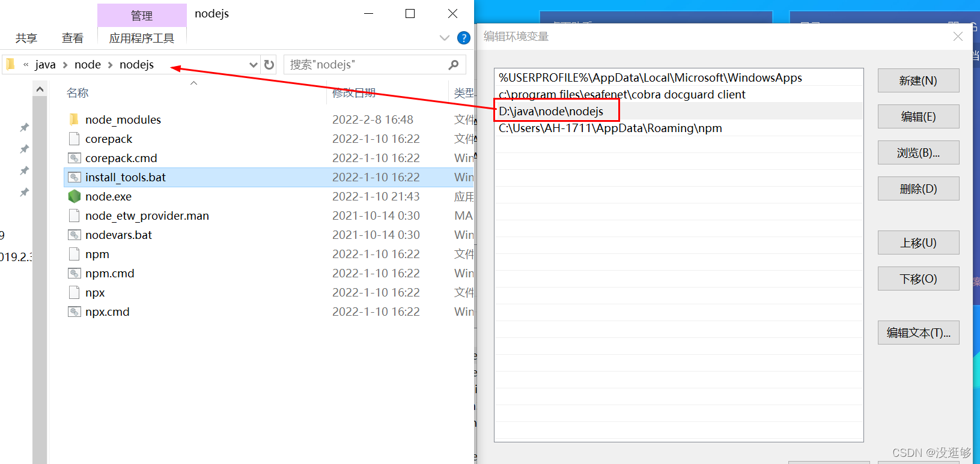Screen dimensions: 980x464
Task: Select the 管理 contextual tab
Action: [x=142, y=16]
